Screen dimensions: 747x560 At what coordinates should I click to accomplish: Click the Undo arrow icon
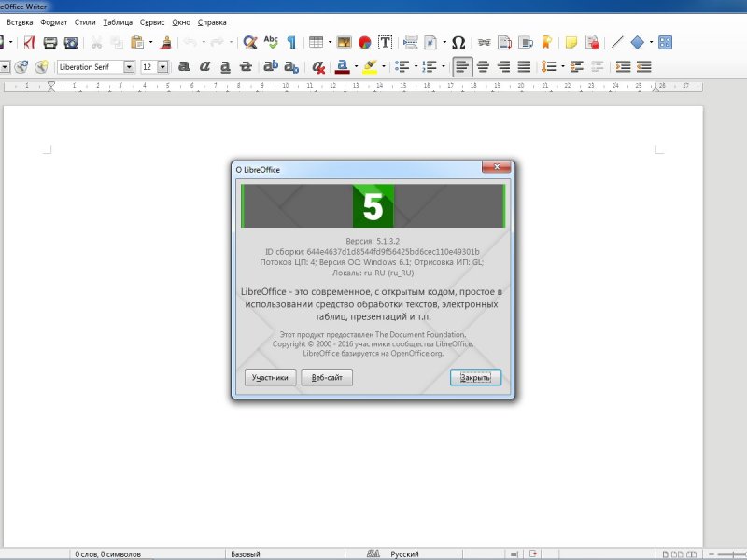(190, 43)
